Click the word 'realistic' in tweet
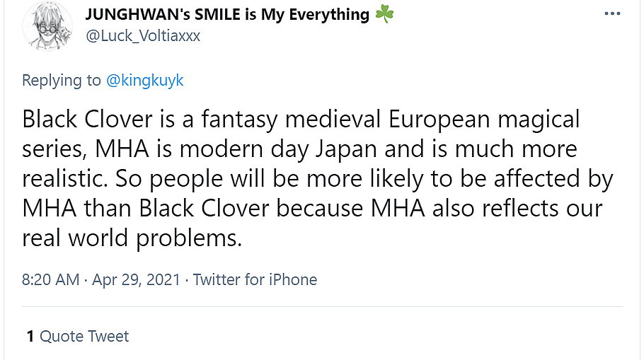 coord(62,179)
